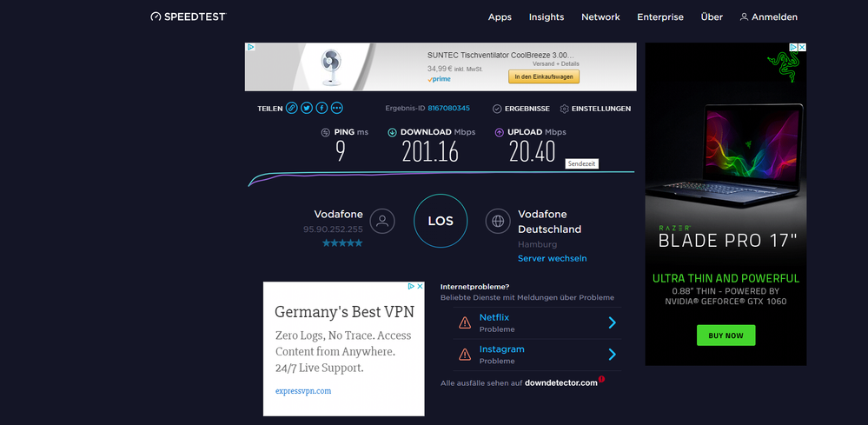The image size is (868, 425).
Task: Open the Network menu
Action: click(x=600, y=17)
